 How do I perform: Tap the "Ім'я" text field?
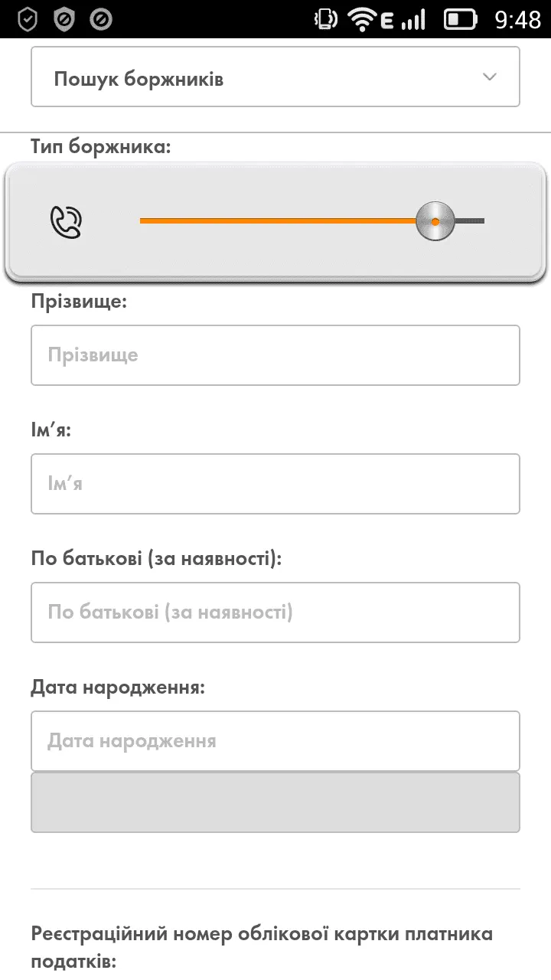click(275, 484)
